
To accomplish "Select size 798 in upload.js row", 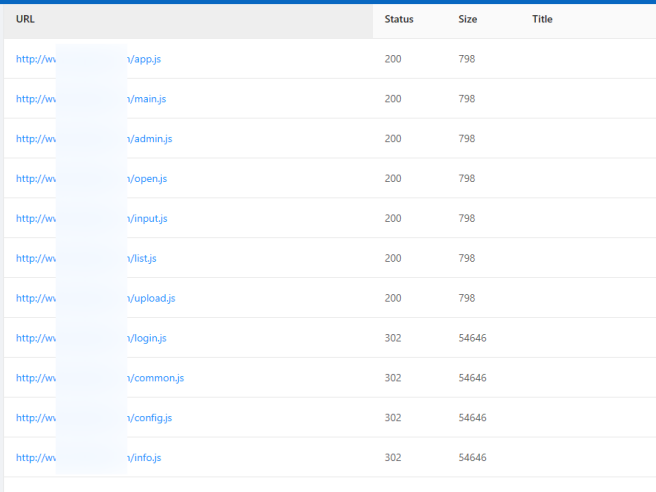I will pos(467,298).
